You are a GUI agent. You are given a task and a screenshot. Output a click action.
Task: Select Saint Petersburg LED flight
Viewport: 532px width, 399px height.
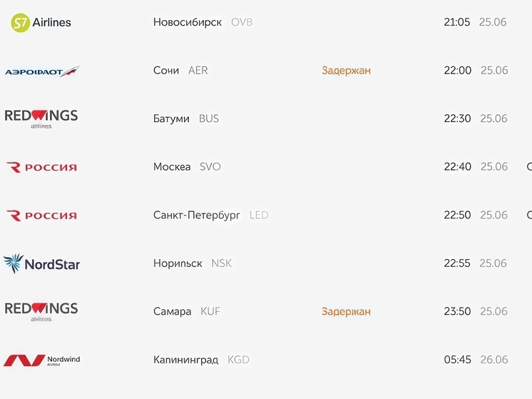click(210, 215)
